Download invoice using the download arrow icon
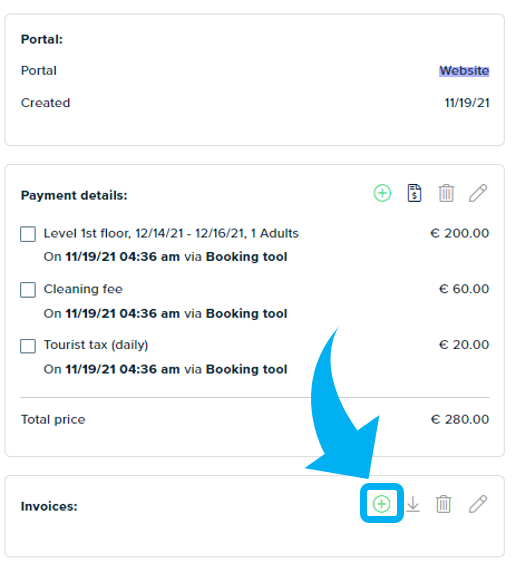The width and height of the screenshot is (512, 576). (413, 504)
